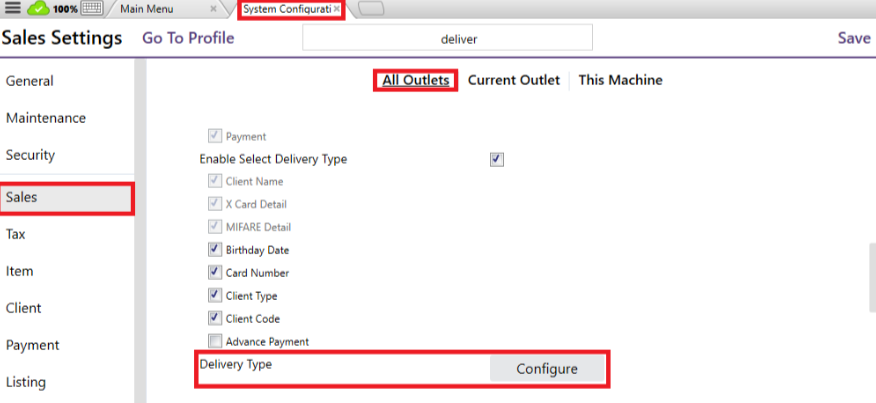Select This Machine scope
Viewport: 876px width, 403px height.
tap(620, 80)
